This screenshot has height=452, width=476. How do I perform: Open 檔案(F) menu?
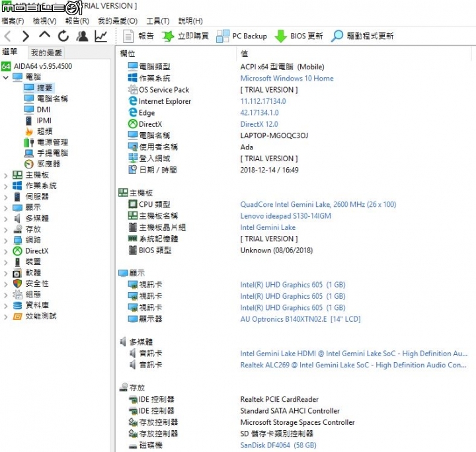pos(13,21)
